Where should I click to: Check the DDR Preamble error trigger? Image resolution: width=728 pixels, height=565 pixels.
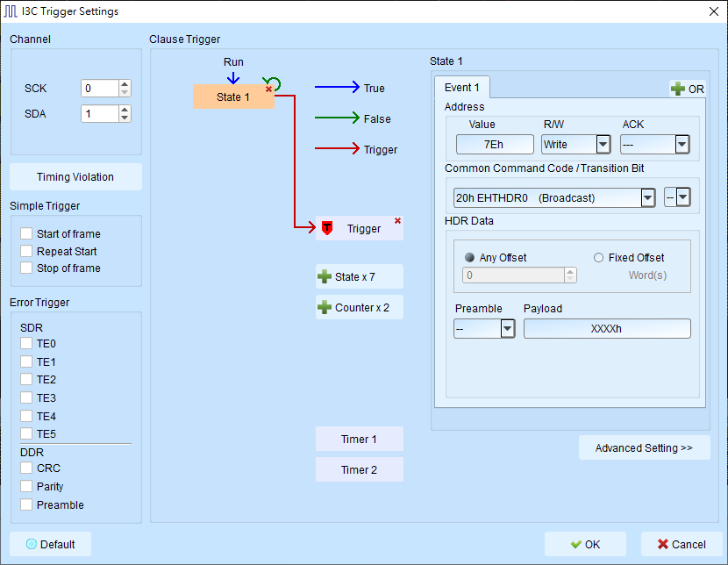click(x=26, y=504)
